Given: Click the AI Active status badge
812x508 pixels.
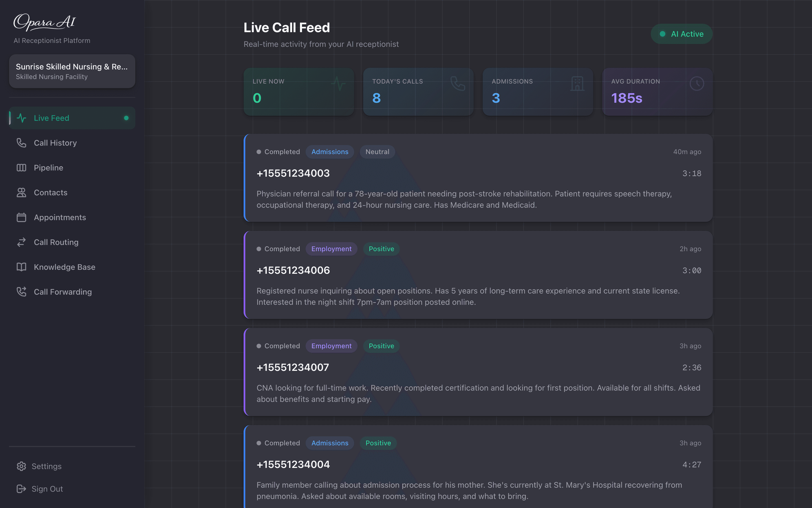Looking at the screenshot, I should click(x=681, y=34).
